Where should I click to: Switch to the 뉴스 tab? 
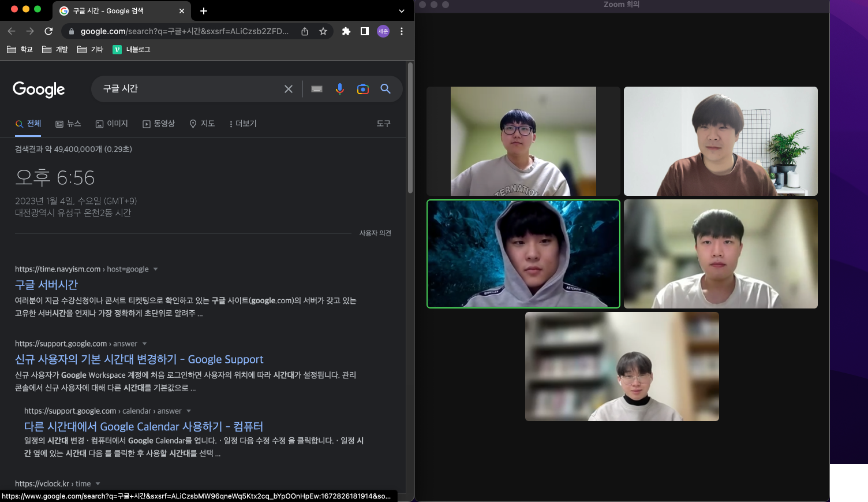(x=68, y=124)
